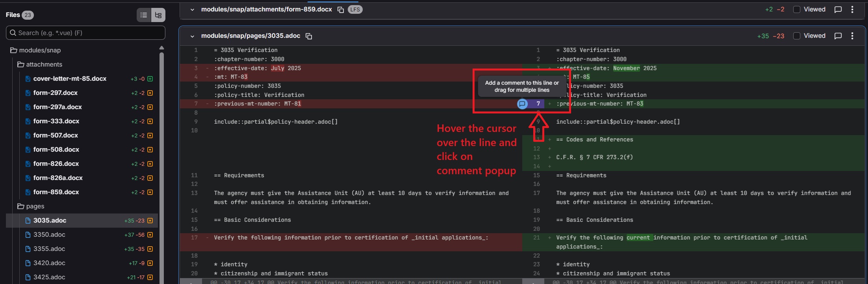Collapse the 3035.adoc diff section
Screen dimensions: 868x284
pos(192,36)
